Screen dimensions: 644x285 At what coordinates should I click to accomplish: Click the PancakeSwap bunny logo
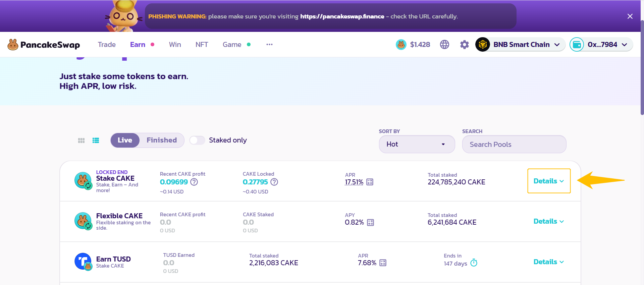tap(13, 45)
